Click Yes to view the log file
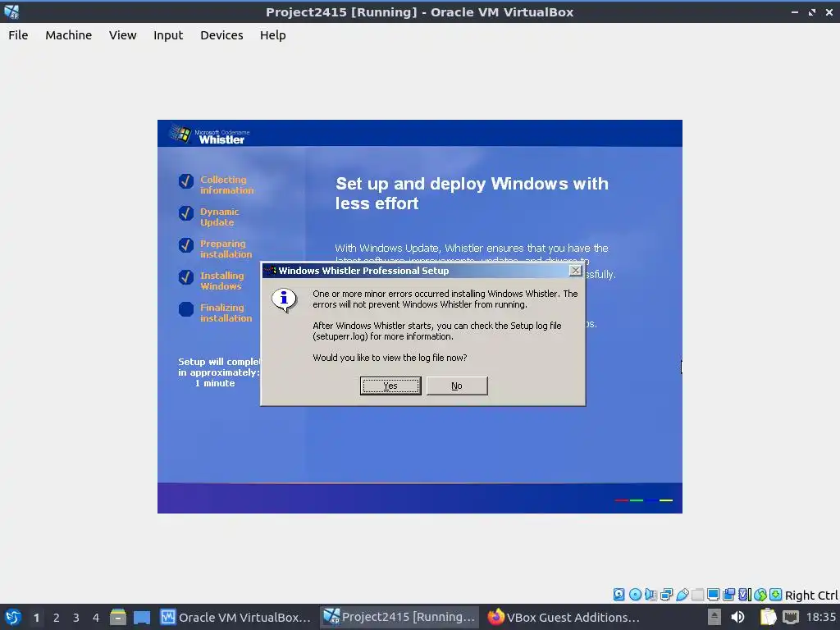The height and width of the screenshot is (630, 840). coord(390,386)
